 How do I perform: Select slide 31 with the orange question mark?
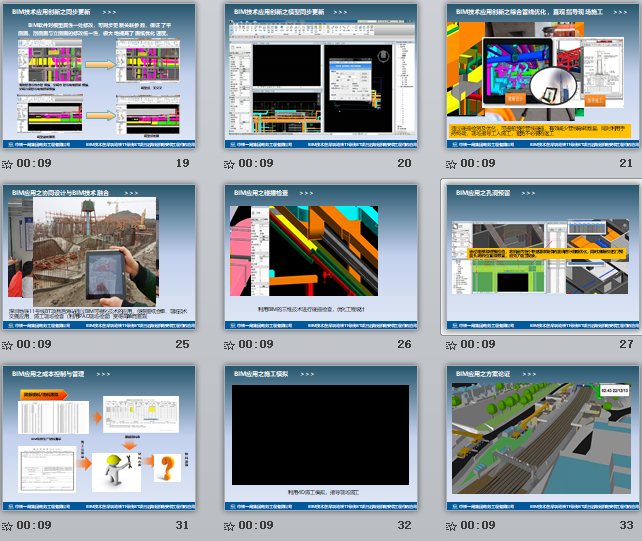[x=98, y=438]
